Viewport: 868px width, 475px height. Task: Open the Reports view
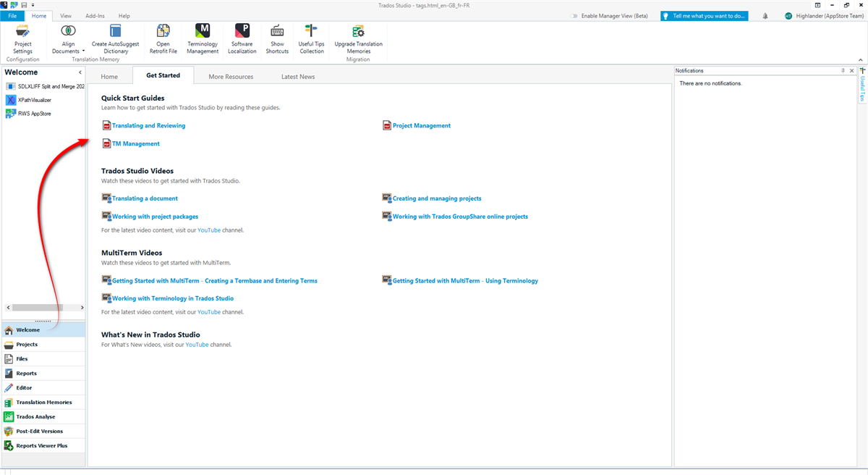(x=43, y=374)
